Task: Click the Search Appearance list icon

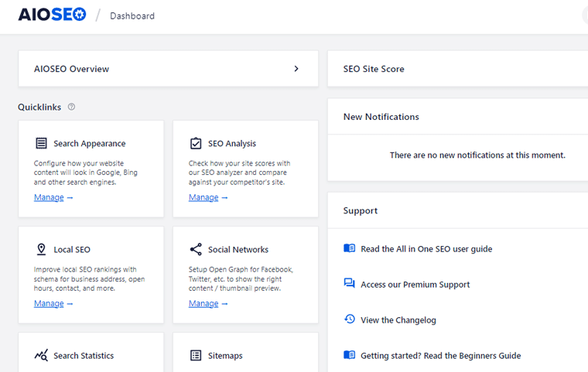Action: [41, 143]
